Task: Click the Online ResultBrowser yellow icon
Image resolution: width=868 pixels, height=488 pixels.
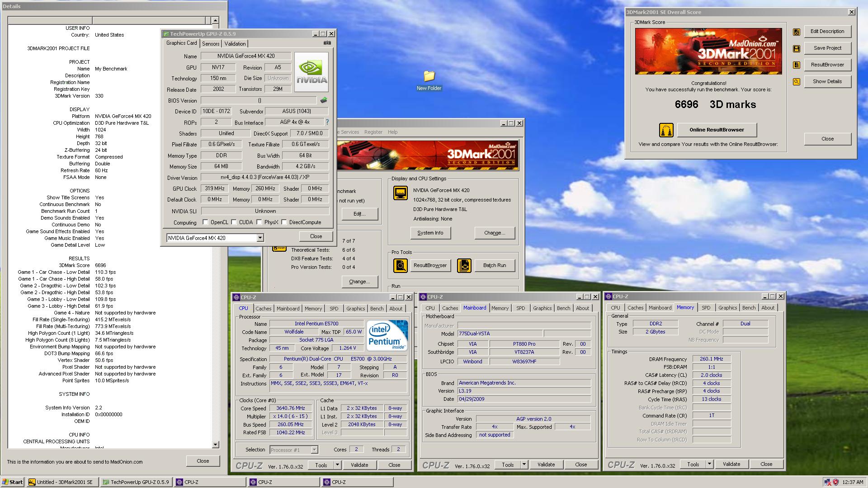Action: coord(666,130)
